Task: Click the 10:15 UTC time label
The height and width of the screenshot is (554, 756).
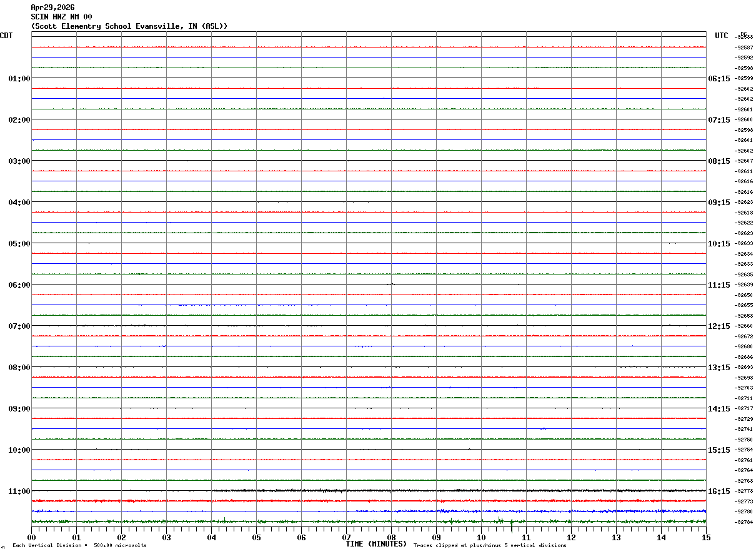Action: tap(719, 244)
